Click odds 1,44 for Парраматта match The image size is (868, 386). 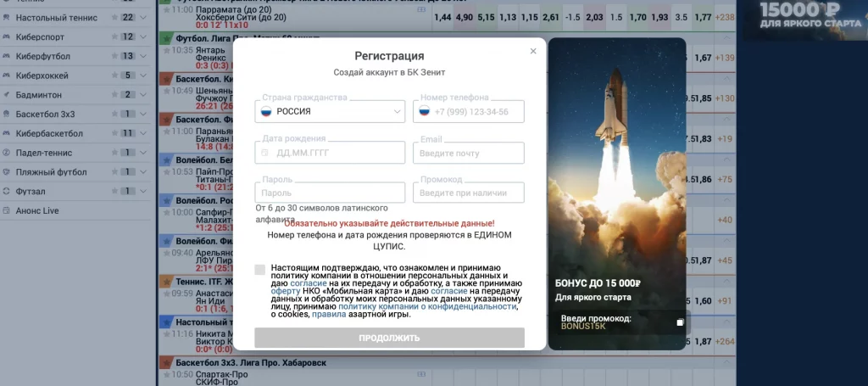coord(442,18)
